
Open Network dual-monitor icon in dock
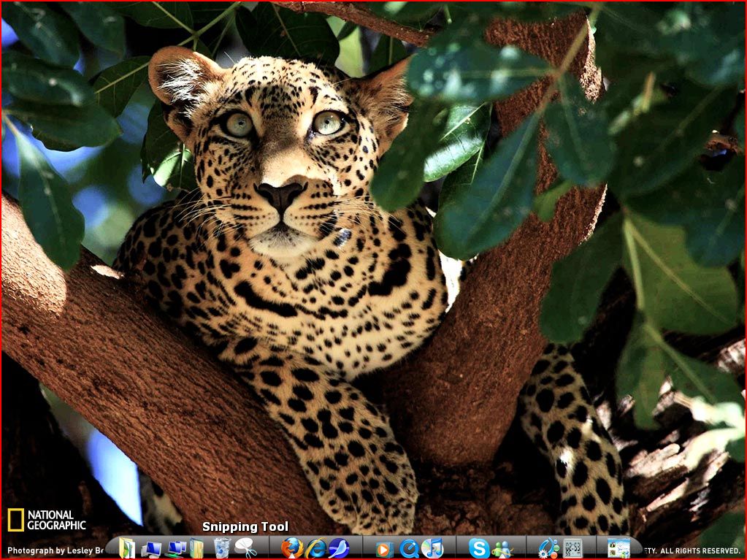175,548
